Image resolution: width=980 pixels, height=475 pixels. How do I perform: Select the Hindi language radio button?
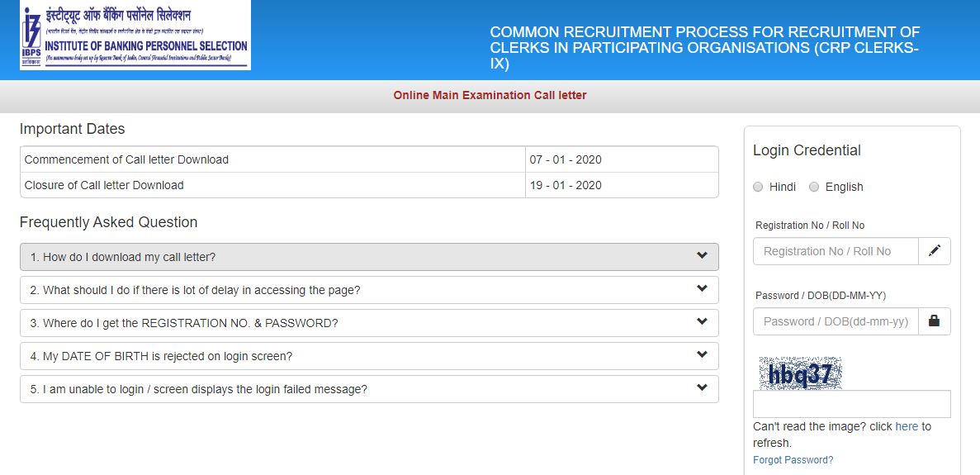coord(758,187)
